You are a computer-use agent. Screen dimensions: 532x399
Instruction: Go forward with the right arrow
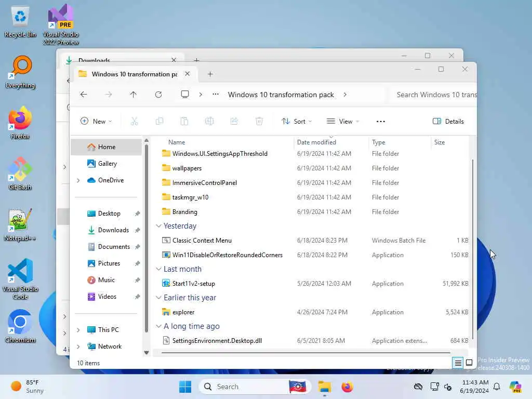point(109,95)
